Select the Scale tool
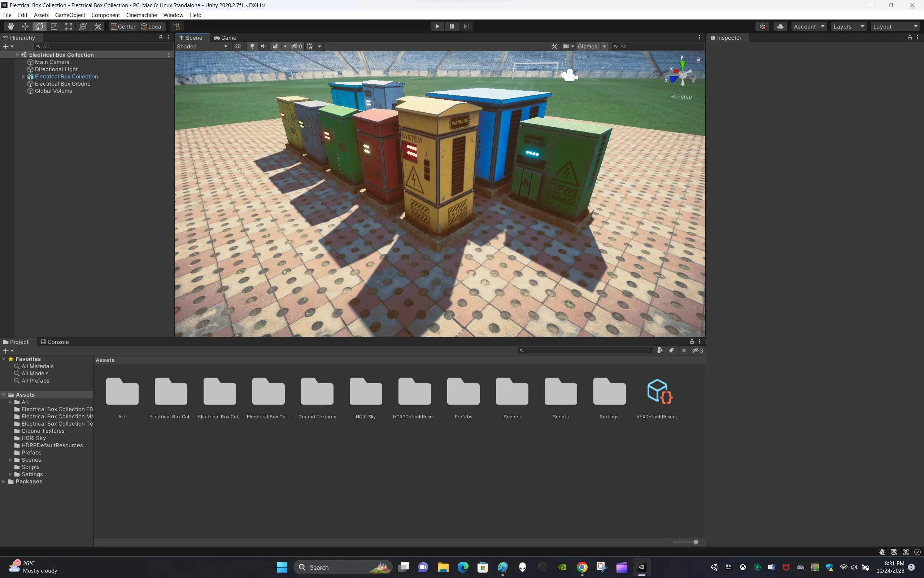924x578 pixels. coord(54,26)
